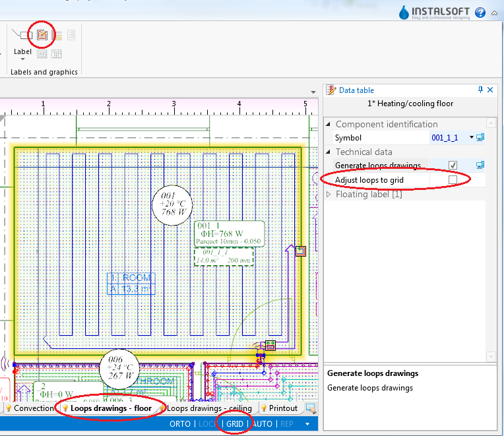Click the Label tool icon

tap(24, 35)
